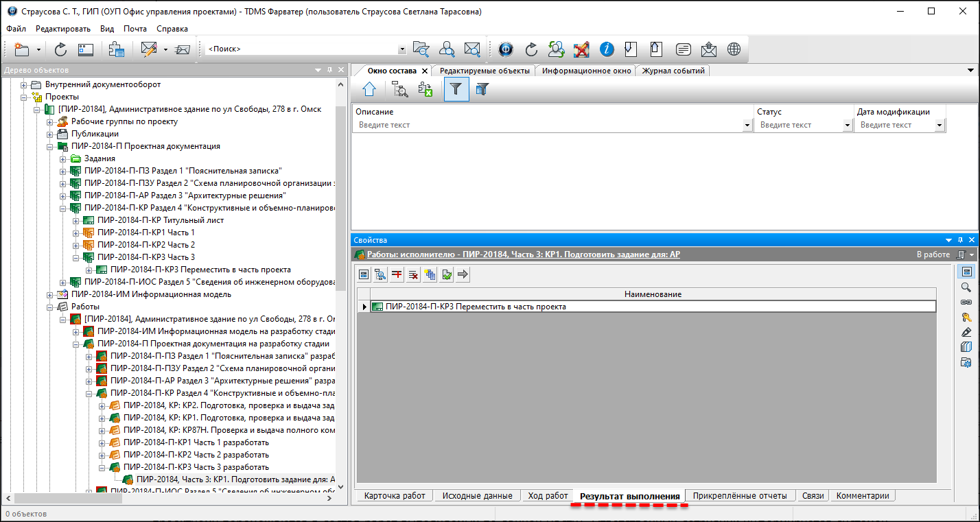Viewport: 980px width, 522px height.
Task: Click the search mail envelope icon
Action: [472, 49]
